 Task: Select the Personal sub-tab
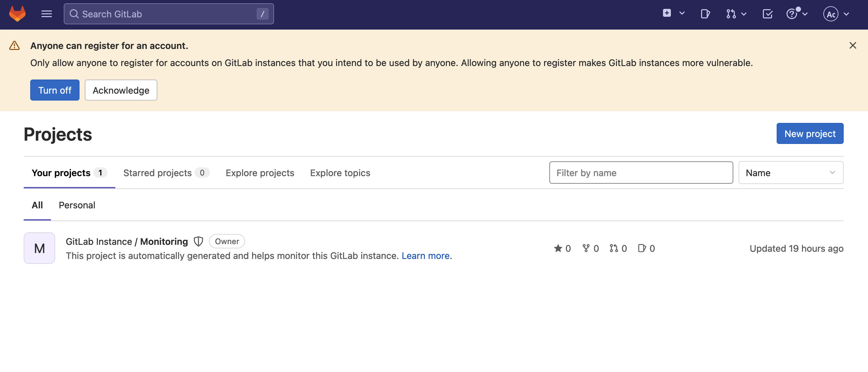77,205
